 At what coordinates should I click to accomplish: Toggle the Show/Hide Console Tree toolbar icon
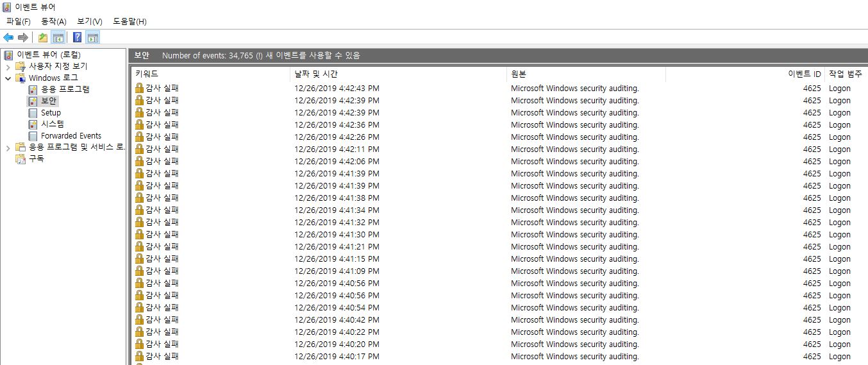(58, 37)
